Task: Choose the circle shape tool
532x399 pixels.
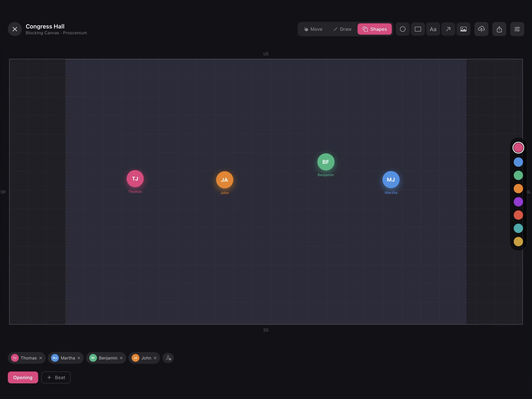Action: point(403,29)
